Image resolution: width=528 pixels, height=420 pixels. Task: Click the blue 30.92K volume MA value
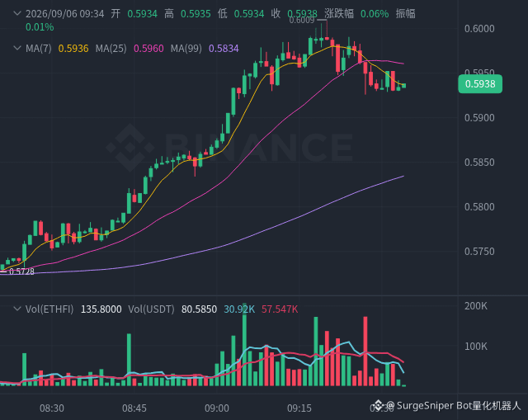(x=239, y=309)
